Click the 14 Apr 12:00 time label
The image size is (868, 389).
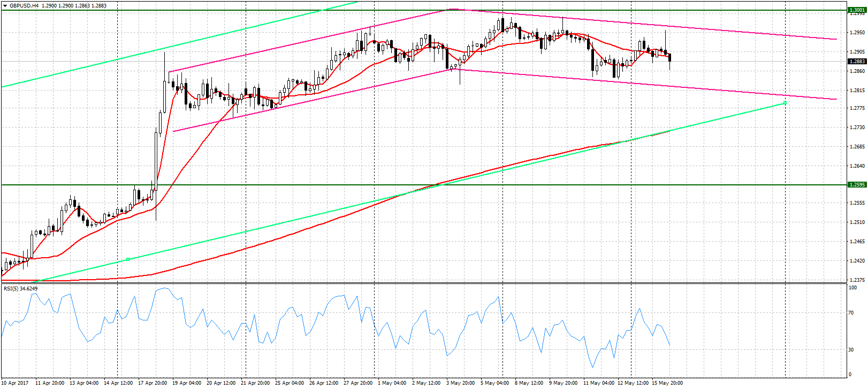pos(118,383)
